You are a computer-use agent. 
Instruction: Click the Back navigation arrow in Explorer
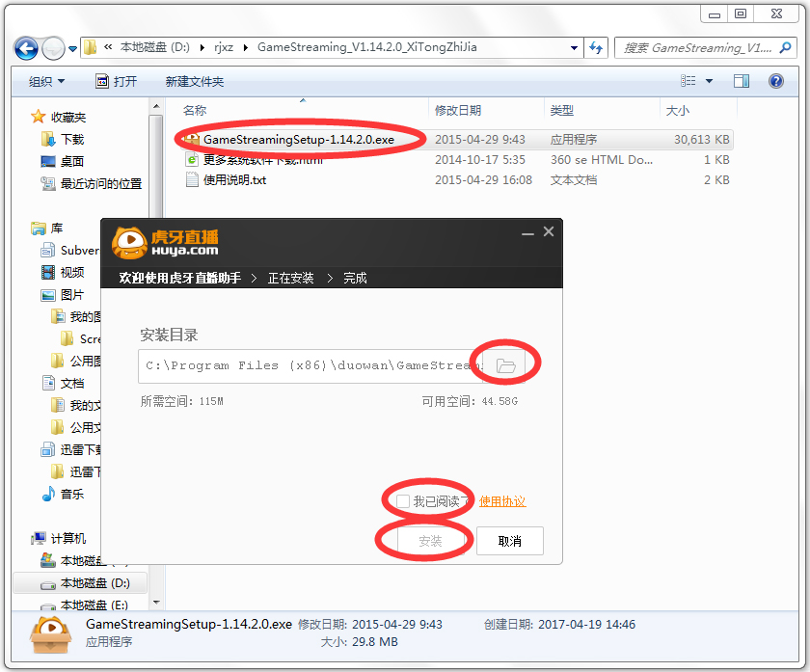point(26,48)
